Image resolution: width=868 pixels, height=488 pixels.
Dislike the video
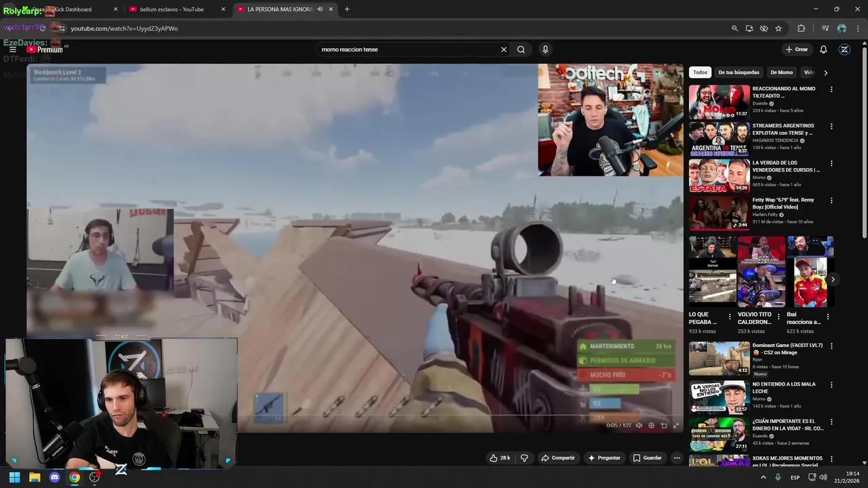coord(524,458)
